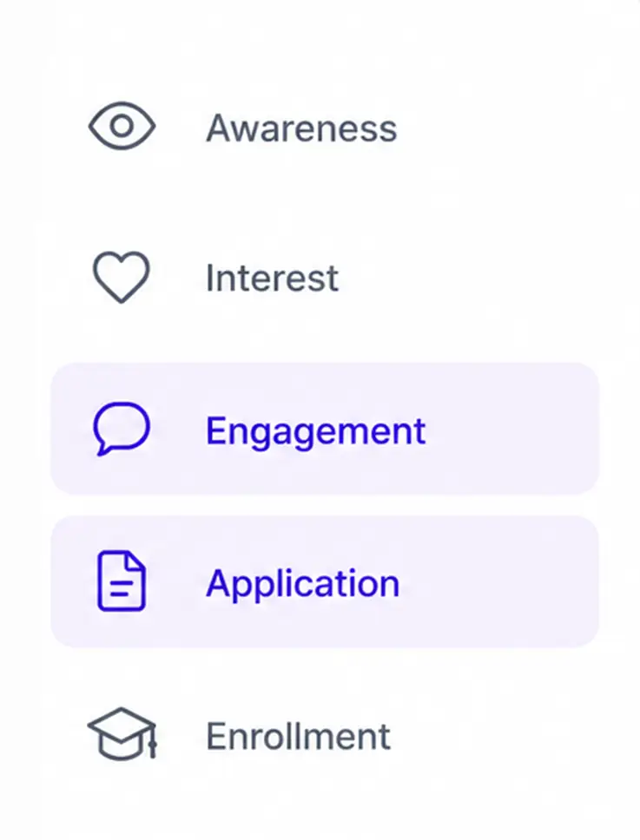Image resolution: width=640 pixels, height=840 pixels.
Task: Select the speech bubble Engagement icon
Action: [x=122, y=429]
